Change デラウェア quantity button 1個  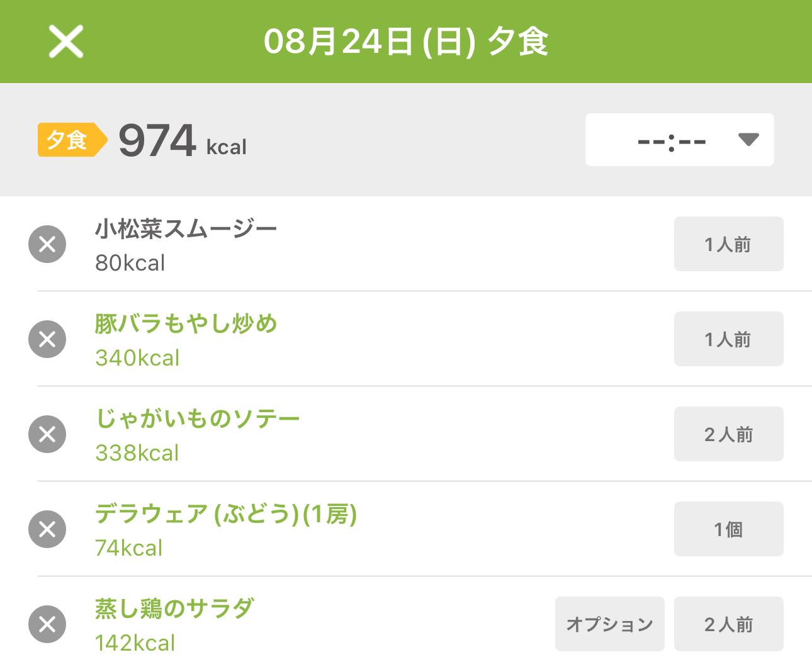click(729, 529)
